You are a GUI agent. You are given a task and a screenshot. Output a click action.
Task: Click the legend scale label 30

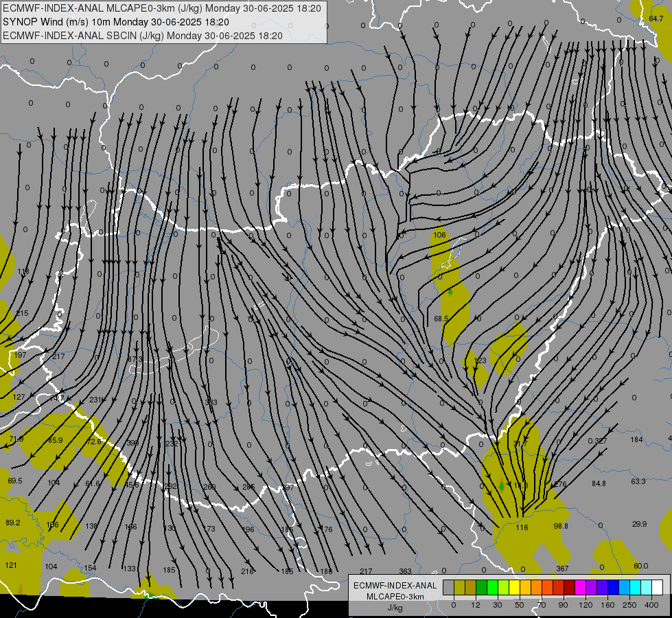(x=498, y=605)
